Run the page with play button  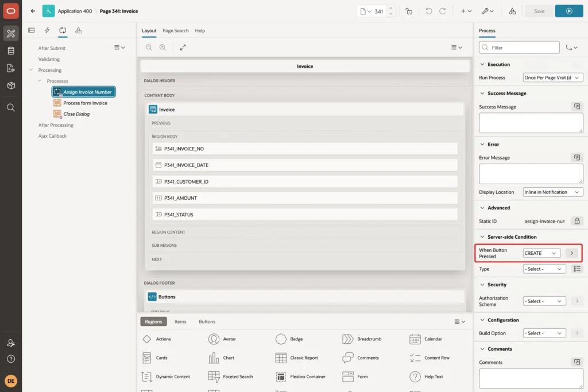coord(569,11)
